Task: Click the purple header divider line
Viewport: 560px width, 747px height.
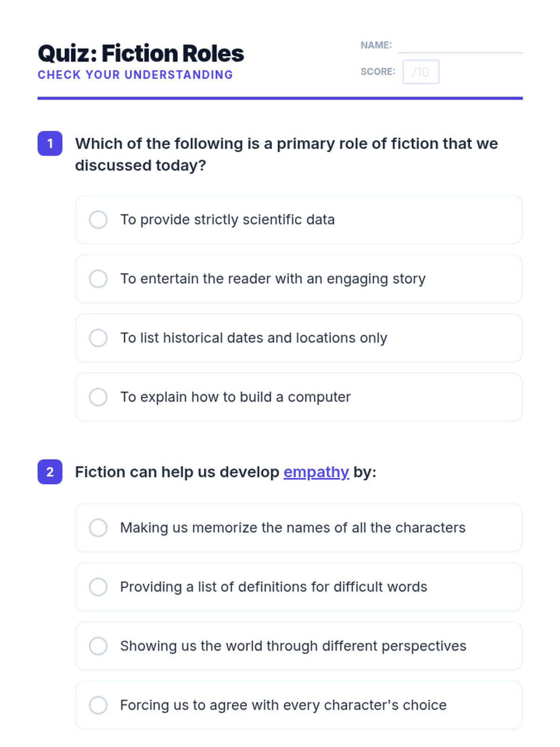Action: [x=280, y=98]
